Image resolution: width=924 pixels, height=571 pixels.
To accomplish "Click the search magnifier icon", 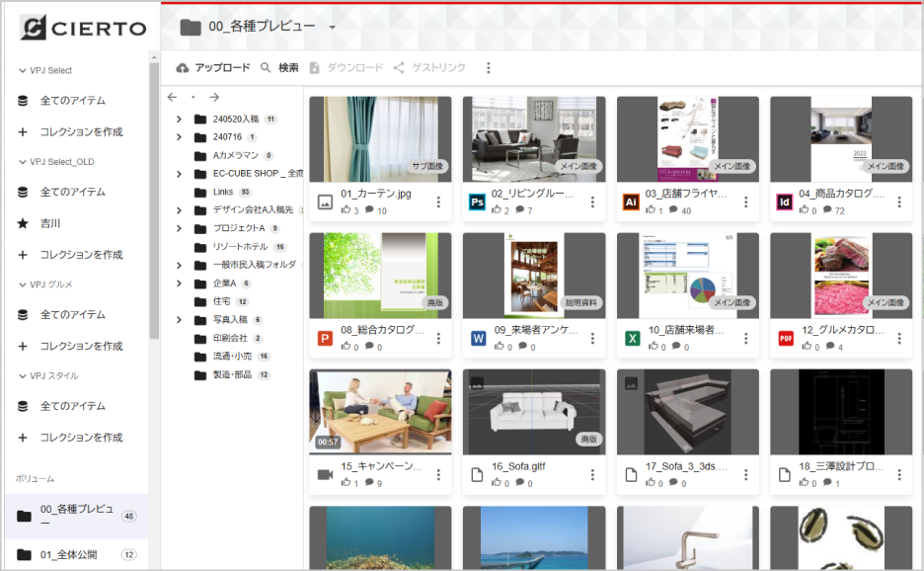I will pos(266,68).
